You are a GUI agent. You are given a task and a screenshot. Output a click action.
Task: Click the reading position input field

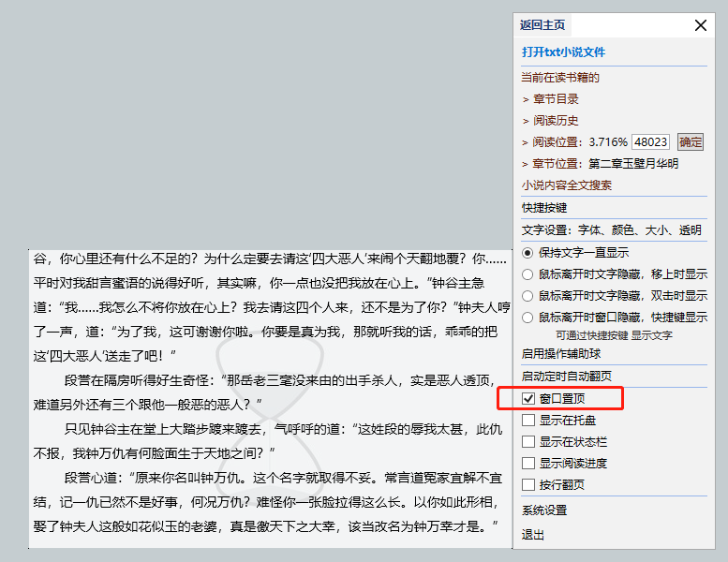coord(650,142)
